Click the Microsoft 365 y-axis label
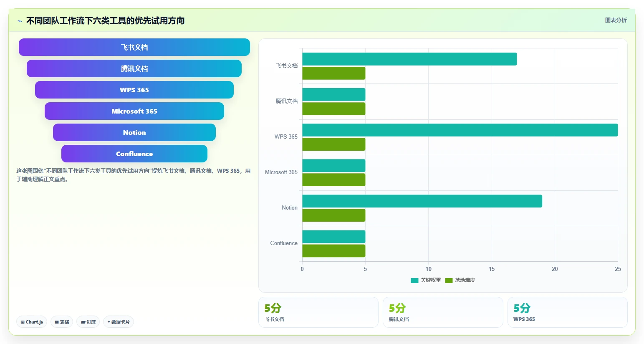644x344 pixels. [x=281, y=172]
